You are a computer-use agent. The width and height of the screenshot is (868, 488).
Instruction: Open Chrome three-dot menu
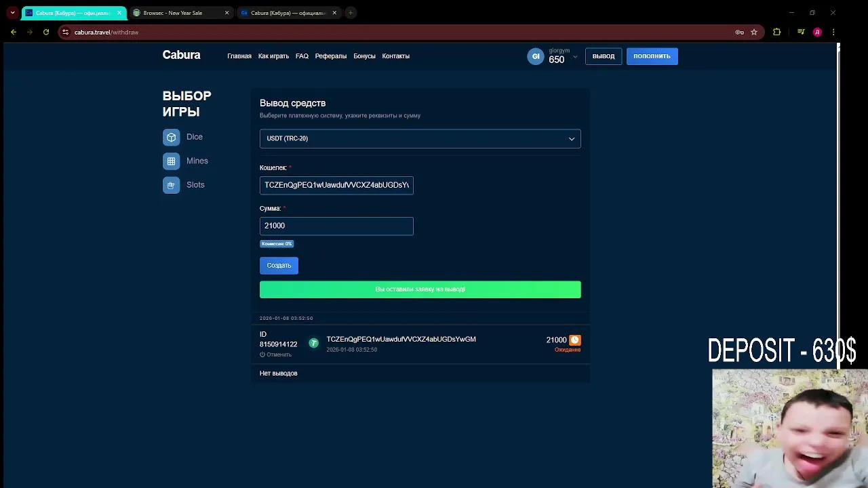[x=833, y=32]
